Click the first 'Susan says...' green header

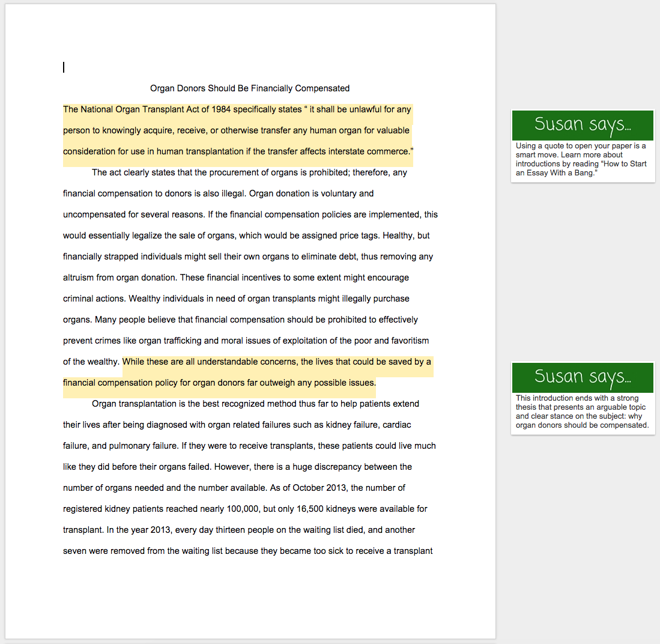582,124
